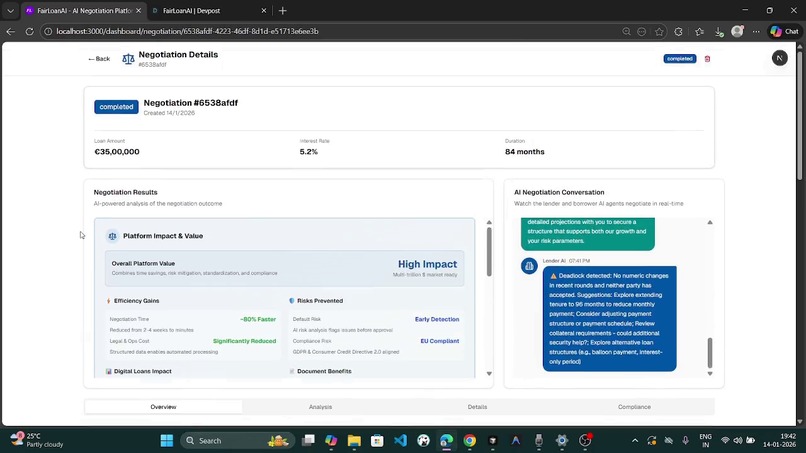Click the results panel scrollbar thumb

pos(489,251)
